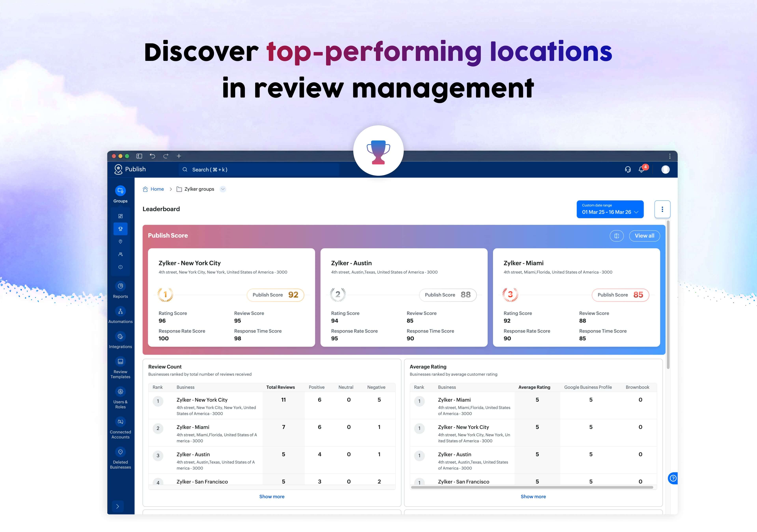This screenshot has height=532, width=757.
Task: Open the three-dot menu beside date range
Action: click(662, 209)
